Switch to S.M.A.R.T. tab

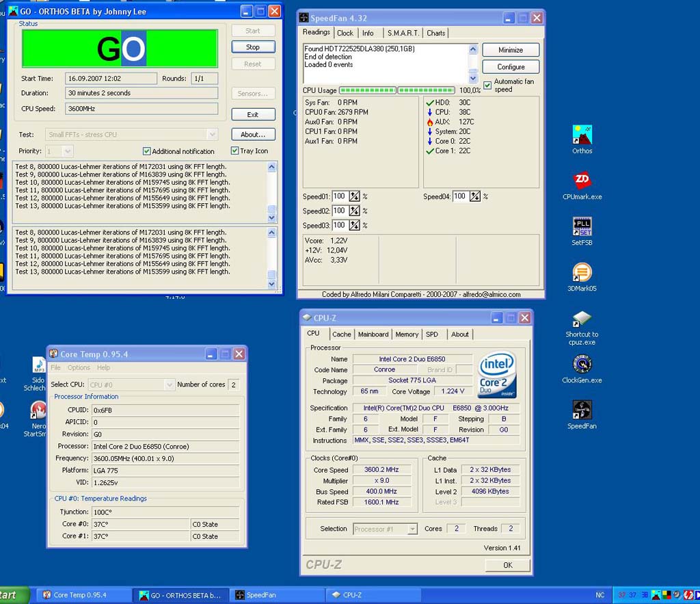click(x=403, y=33)
